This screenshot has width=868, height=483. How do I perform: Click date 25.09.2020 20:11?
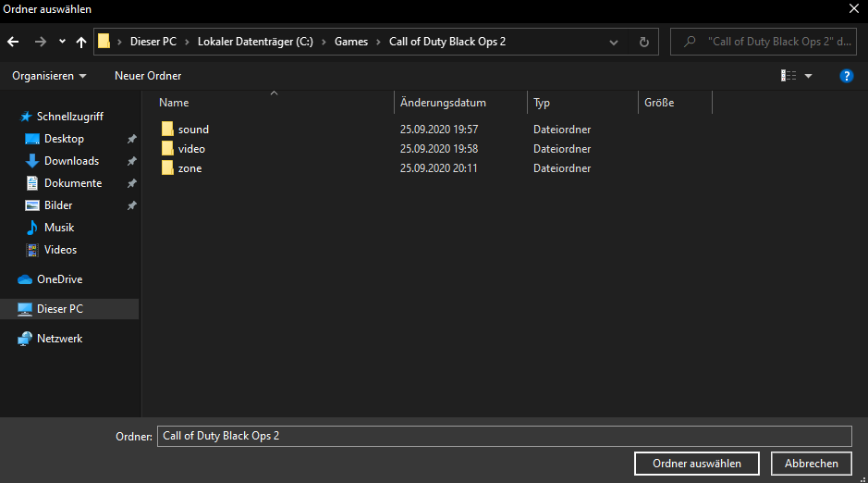(438, 167)
